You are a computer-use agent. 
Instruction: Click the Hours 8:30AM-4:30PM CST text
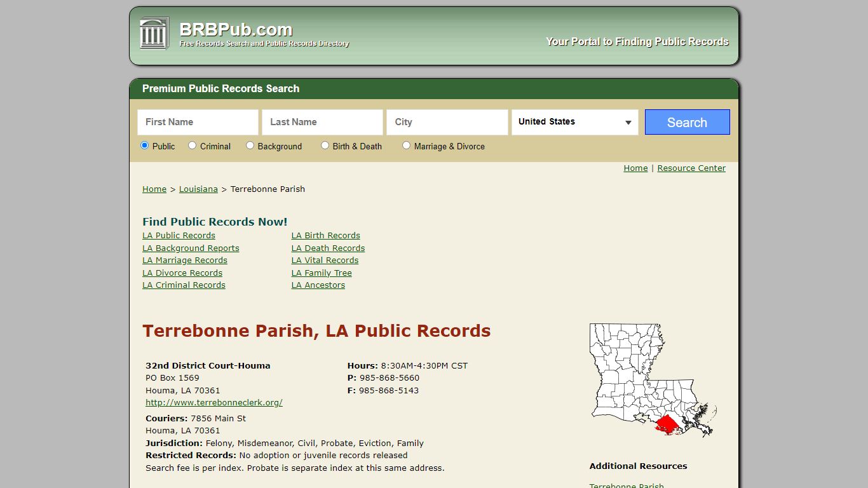pos(407,366)
